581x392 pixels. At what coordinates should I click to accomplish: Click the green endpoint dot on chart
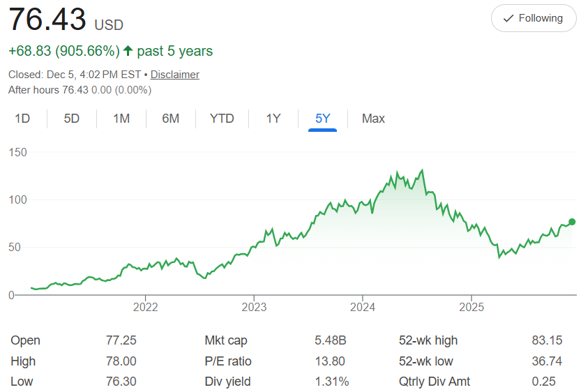click(572, 222)
